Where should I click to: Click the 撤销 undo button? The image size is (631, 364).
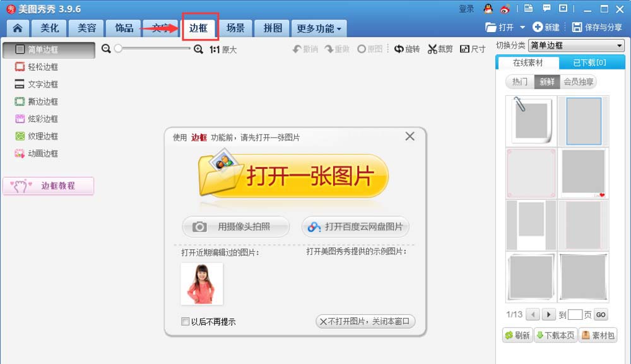point(305,49)
